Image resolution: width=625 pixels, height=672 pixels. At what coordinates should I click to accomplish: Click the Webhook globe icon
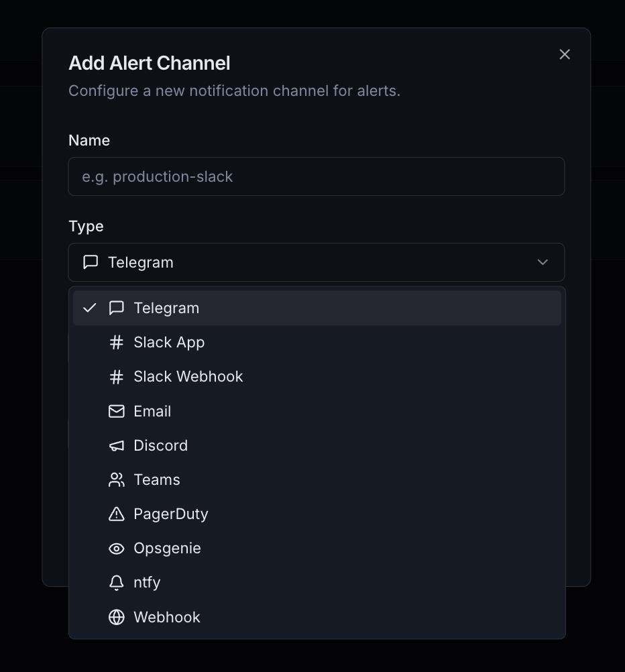117,617
